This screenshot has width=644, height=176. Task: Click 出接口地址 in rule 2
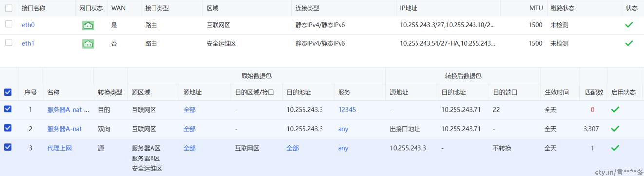coord(405,129)
